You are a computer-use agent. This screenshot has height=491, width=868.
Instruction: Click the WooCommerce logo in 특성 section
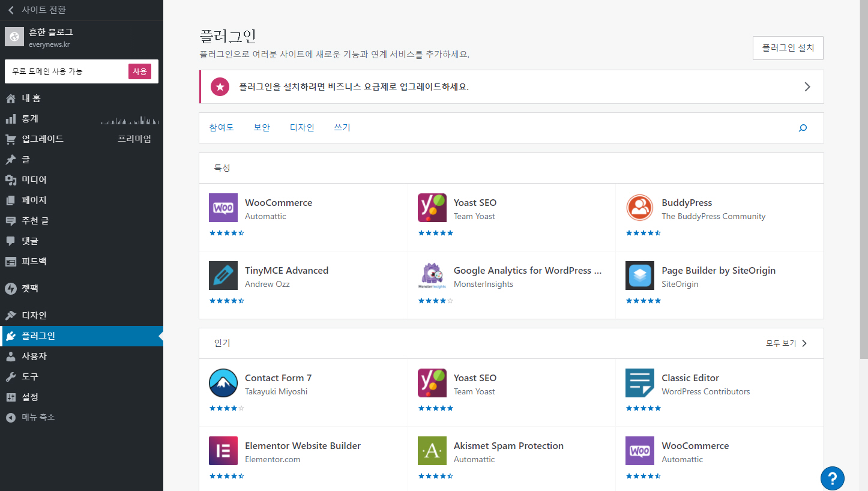click(x=223, y=208)
